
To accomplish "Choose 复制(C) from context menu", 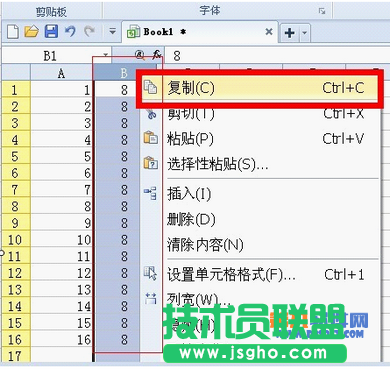I will 260,88.
